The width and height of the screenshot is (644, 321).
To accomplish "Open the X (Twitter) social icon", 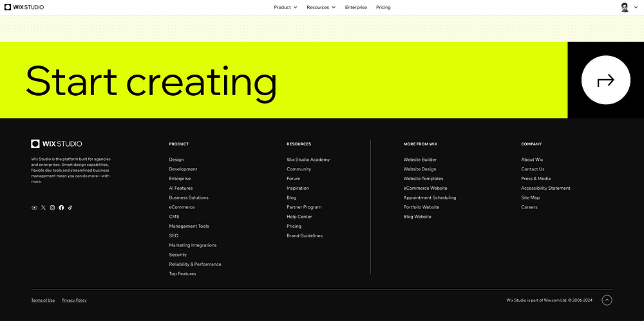I will pyautogui.click(x=44, y=208).
